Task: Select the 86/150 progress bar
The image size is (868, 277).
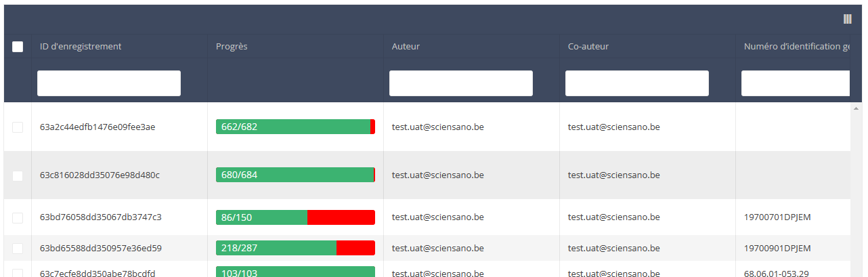Action: click(295, 217)
